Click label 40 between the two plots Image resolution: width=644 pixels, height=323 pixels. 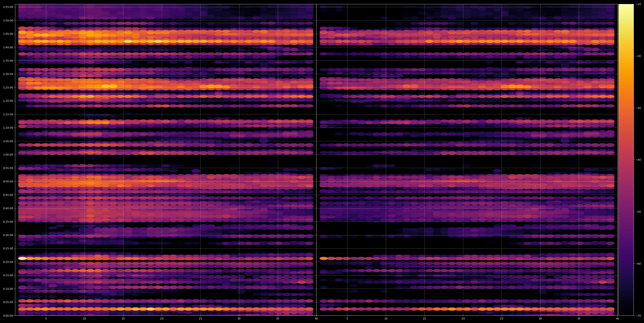[x=316, y=319]
